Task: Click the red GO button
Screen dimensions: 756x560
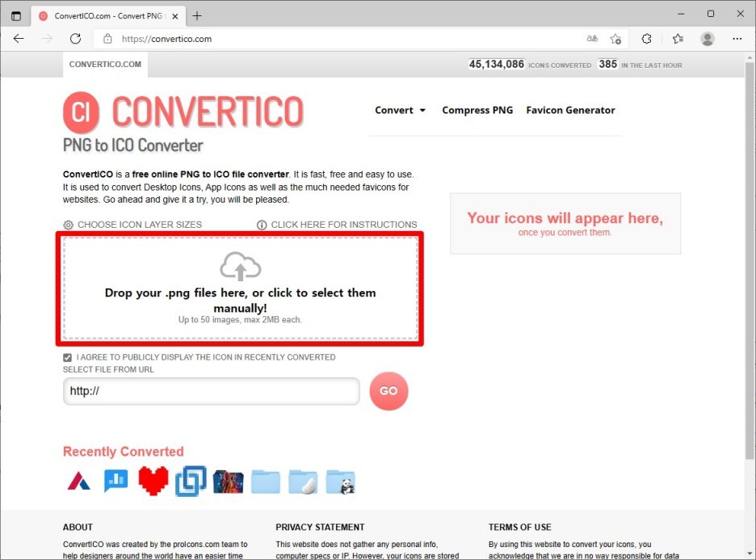Action: click(388, 391)
